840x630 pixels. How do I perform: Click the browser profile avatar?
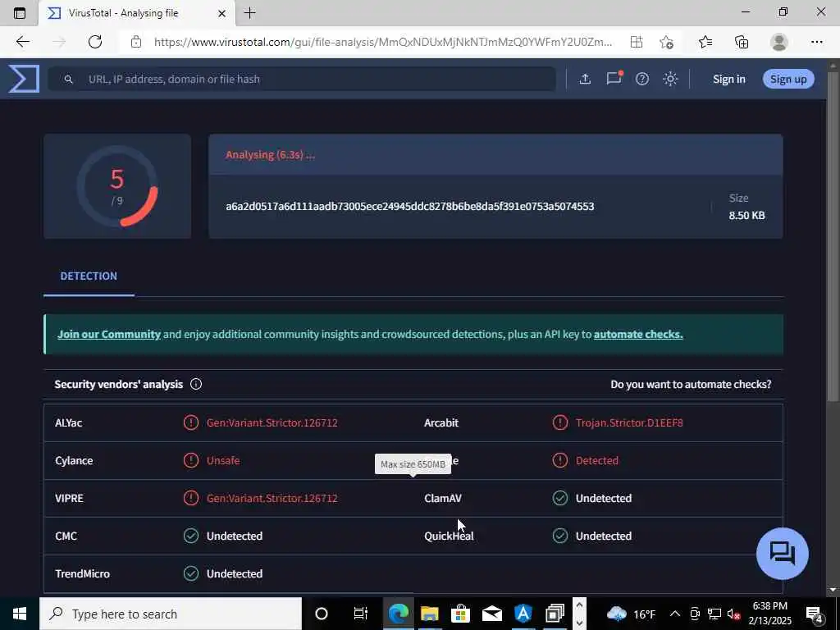coord(779,42)
